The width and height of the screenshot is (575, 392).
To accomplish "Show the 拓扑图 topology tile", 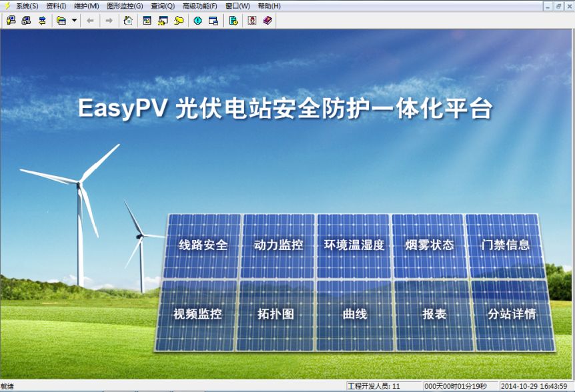I will (275, 314).
